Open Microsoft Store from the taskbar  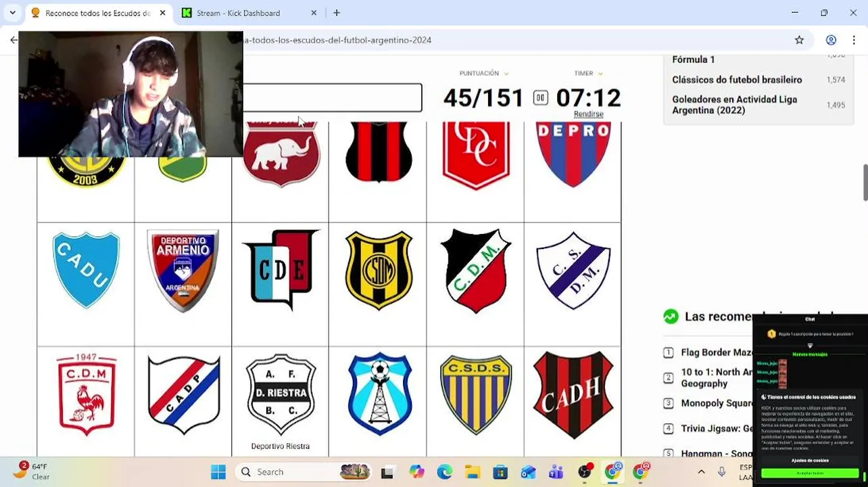pos(500,472)
